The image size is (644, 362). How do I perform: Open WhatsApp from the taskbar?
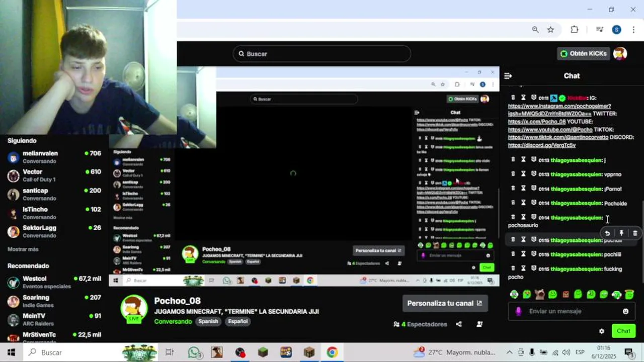[x=194, y=352]
